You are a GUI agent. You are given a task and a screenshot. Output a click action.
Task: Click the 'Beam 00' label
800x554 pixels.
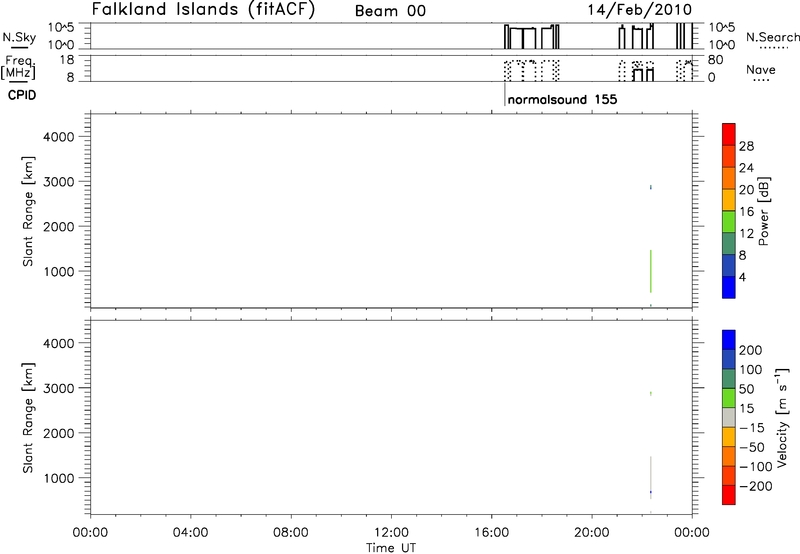pos(390,11)
